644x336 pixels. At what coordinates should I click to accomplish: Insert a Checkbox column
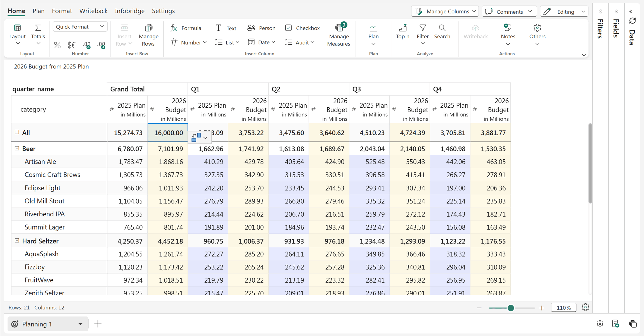pos(302,28)
